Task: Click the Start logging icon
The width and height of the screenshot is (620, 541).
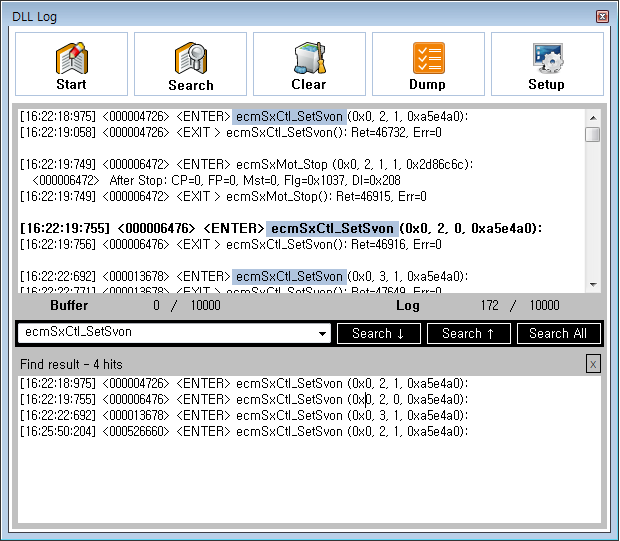Action: [71, 64]
